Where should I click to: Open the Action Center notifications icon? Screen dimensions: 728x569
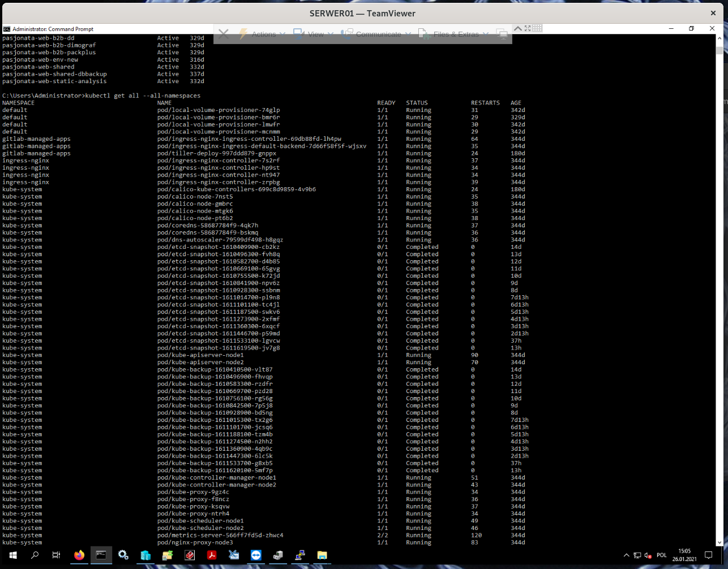pos(708,555)
